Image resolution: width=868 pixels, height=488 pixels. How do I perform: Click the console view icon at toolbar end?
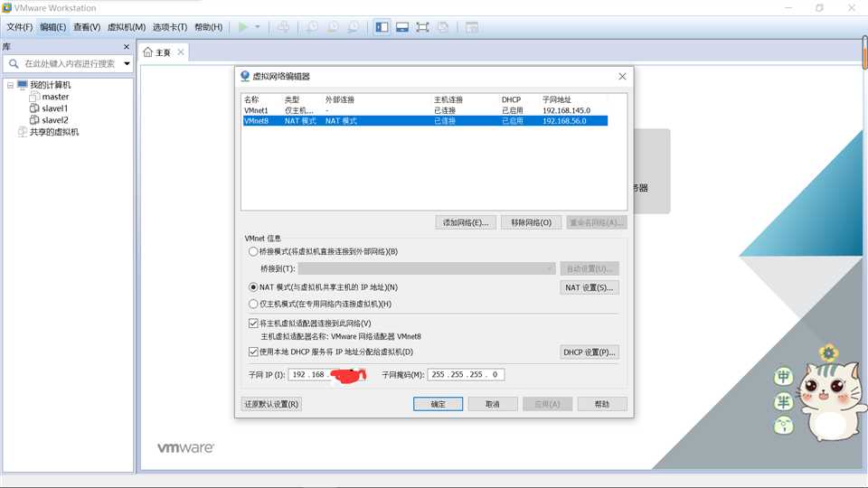point(472,27)
